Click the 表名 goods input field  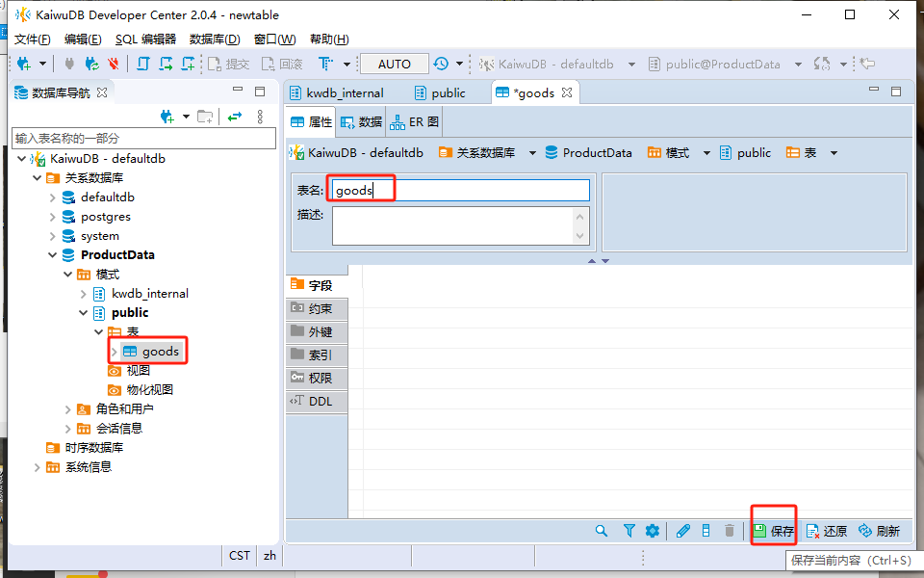pos(461,191)
